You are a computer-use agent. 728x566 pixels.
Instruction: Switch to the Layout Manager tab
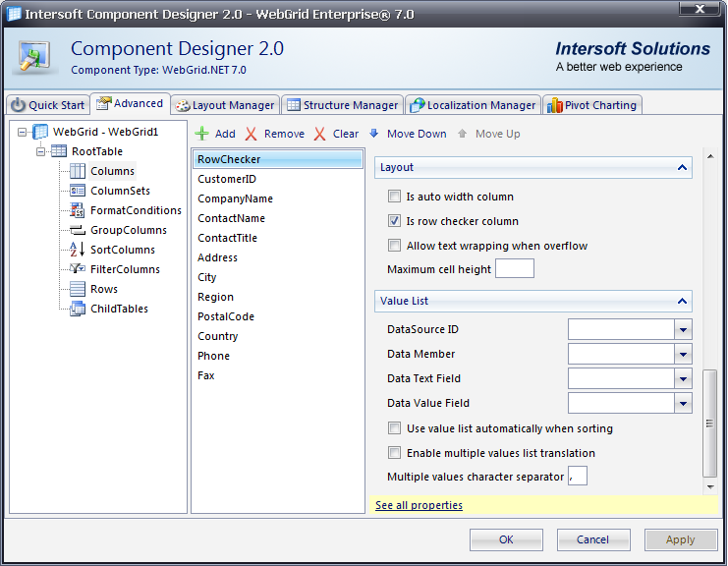click(225, 105)
